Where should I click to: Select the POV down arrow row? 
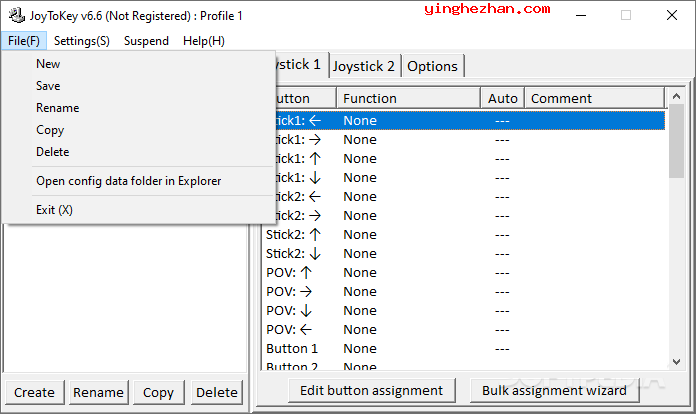tap(464, 311)
